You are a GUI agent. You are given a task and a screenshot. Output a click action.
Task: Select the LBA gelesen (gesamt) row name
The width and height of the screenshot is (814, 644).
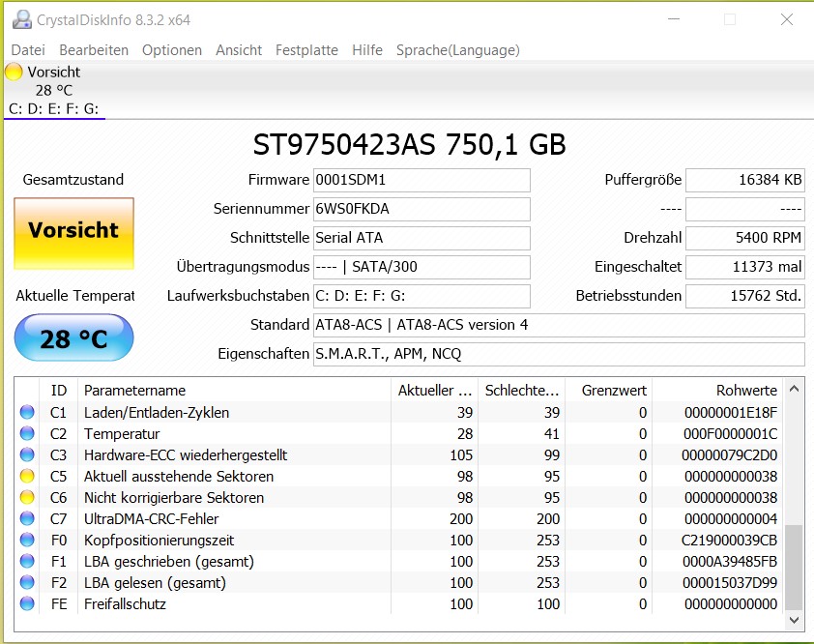155,583
